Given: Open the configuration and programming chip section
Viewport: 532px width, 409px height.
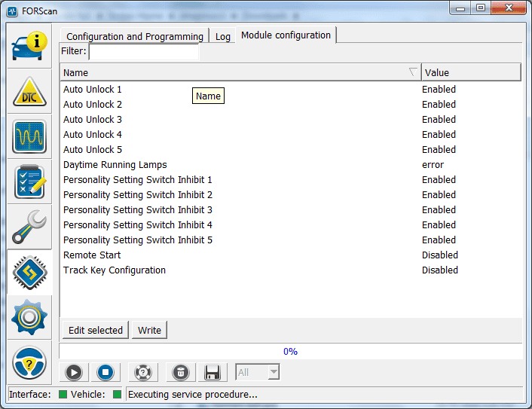Looking at the screenshot, I should pyautogui.click(x=29, y=273).
